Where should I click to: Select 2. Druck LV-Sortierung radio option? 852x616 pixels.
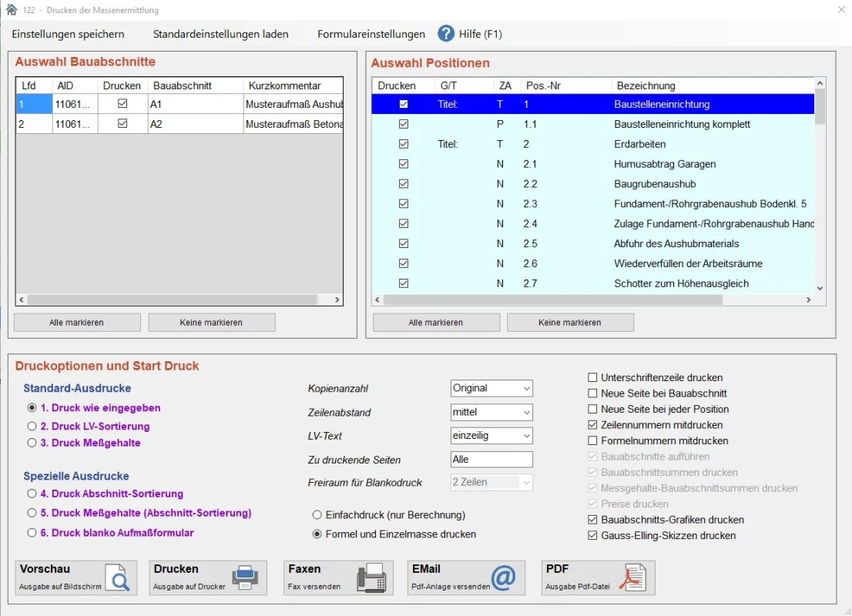pyautogui.click(x=32, y=426)
